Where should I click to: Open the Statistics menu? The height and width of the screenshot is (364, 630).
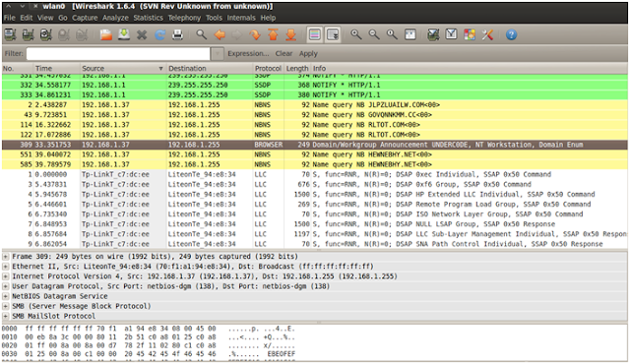[x=149, y=18]
